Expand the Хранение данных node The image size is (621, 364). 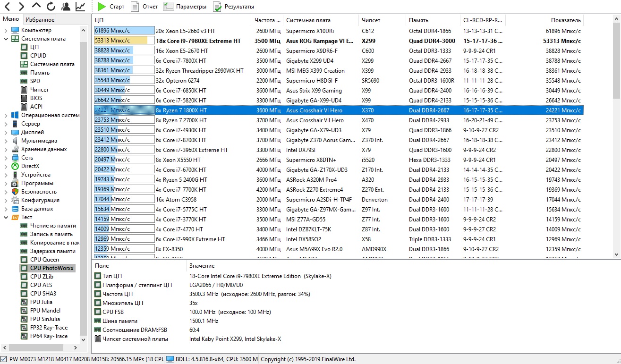point(5,149)
